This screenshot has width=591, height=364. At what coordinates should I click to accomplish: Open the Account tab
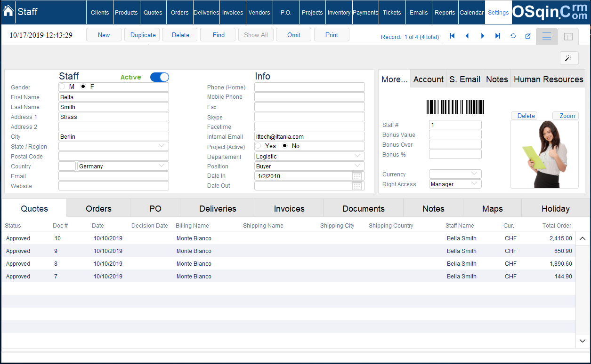click(429, 79)
